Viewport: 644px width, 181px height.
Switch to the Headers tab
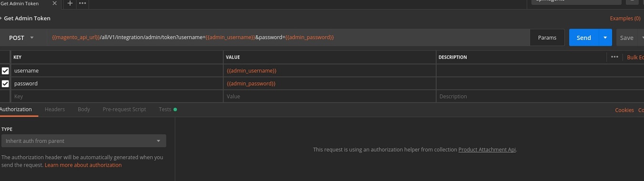click(x=55, y=110)
